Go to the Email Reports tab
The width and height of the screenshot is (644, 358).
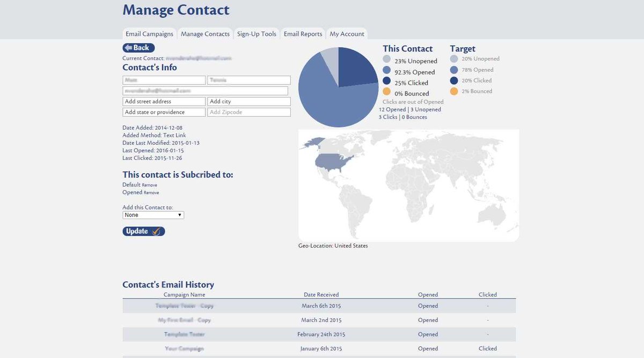pos(303,34)
